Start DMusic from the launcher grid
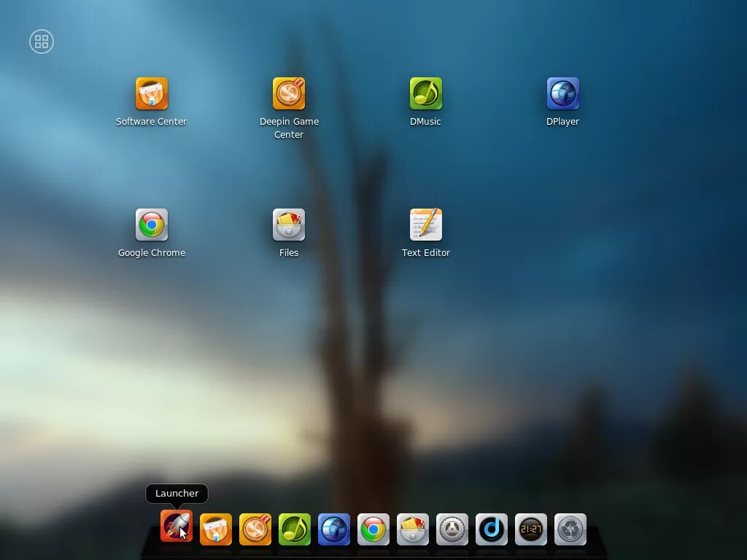The width and height of the screenshot is (747, 560). (426, 93)
